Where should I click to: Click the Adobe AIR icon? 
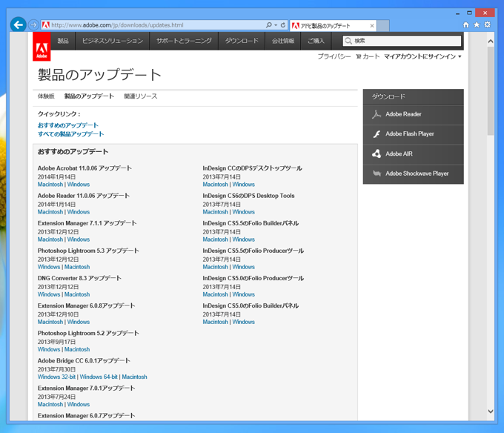(377, 153)
